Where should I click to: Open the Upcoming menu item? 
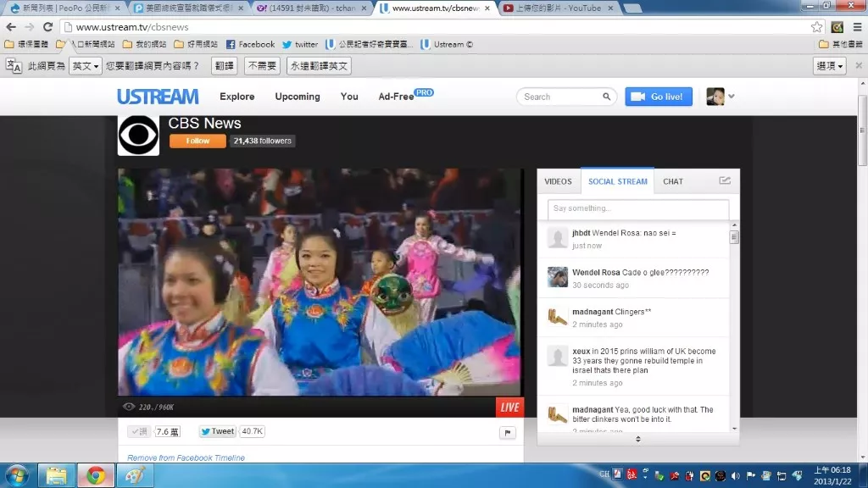298,97
